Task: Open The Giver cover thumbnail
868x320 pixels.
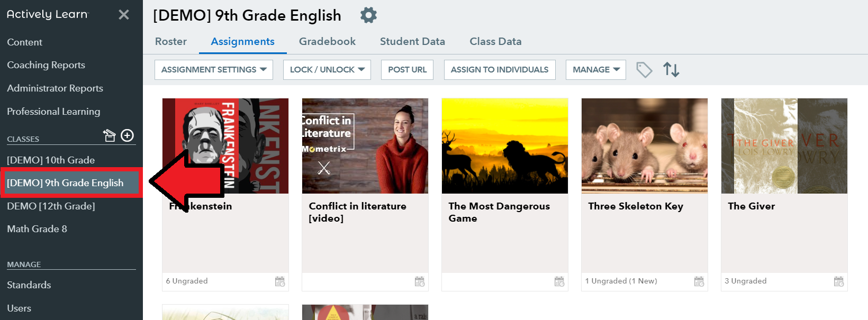Action: pyautogui.click(x=784, y=146)
